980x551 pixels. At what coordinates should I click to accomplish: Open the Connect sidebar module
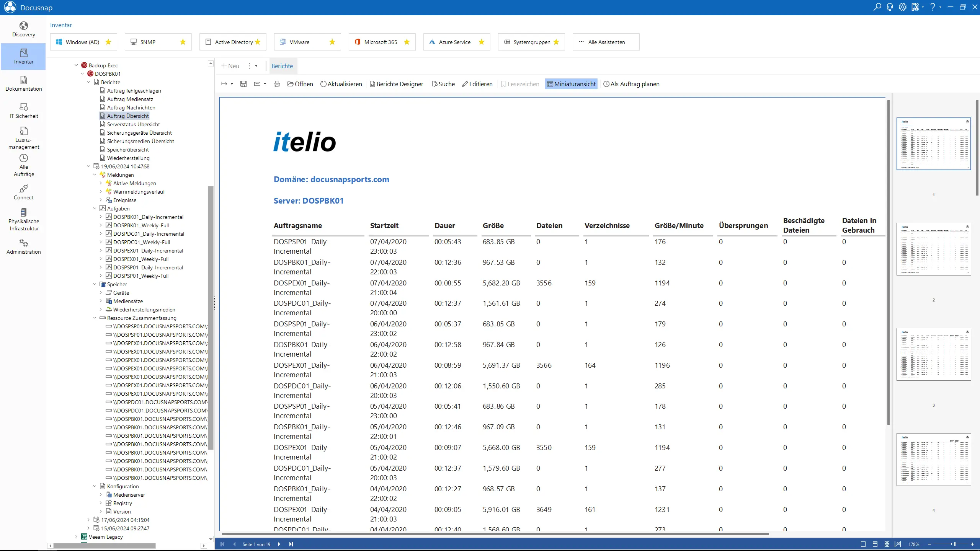pyautogui.click(x=23, y=192)
